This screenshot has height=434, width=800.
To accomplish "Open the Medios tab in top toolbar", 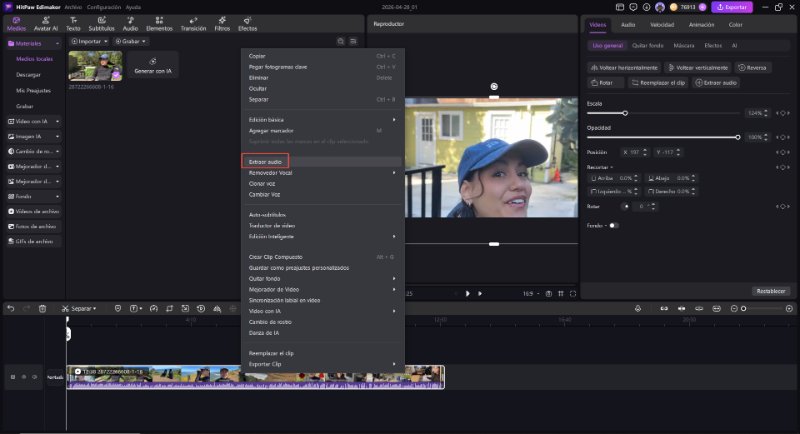I will click(x=16, y=24).
